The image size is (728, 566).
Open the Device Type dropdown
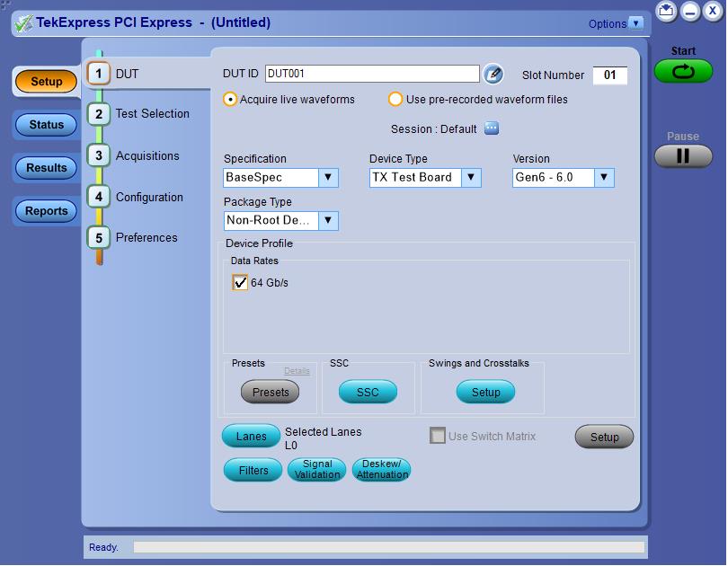pyautogui.click(x=471, y=178)
